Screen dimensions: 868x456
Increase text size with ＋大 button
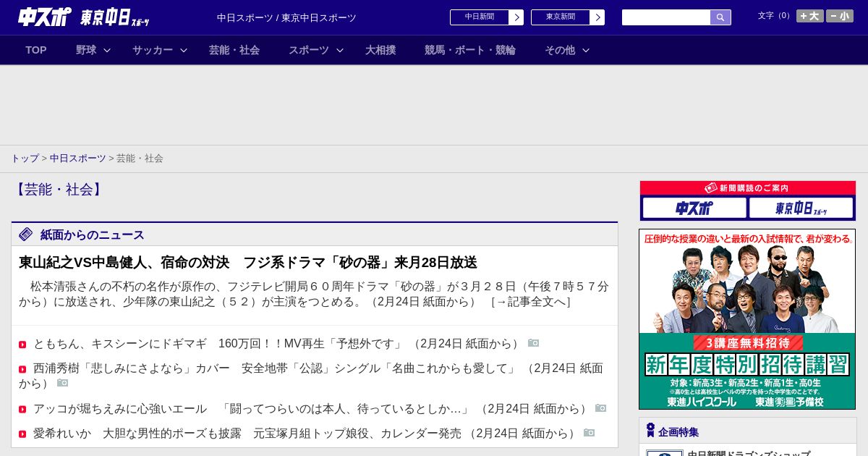coord(810,16)
